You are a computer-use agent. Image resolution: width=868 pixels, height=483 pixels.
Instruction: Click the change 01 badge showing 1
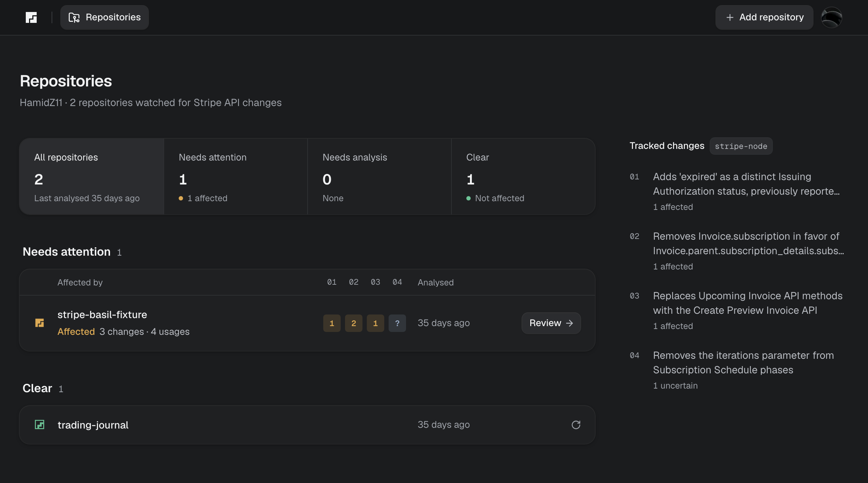pyautogui.click(x=332, y=323)
